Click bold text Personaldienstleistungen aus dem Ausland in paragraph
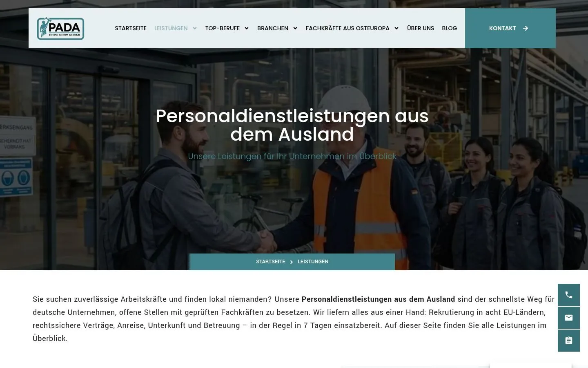Image resolution: width=588 pixels, height=368 pixels. 378,299
